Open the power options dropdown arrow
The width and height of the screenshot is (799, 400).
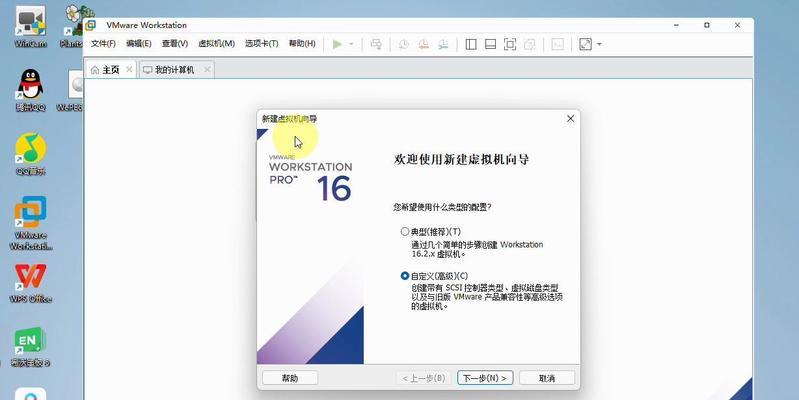pos(351,44)
